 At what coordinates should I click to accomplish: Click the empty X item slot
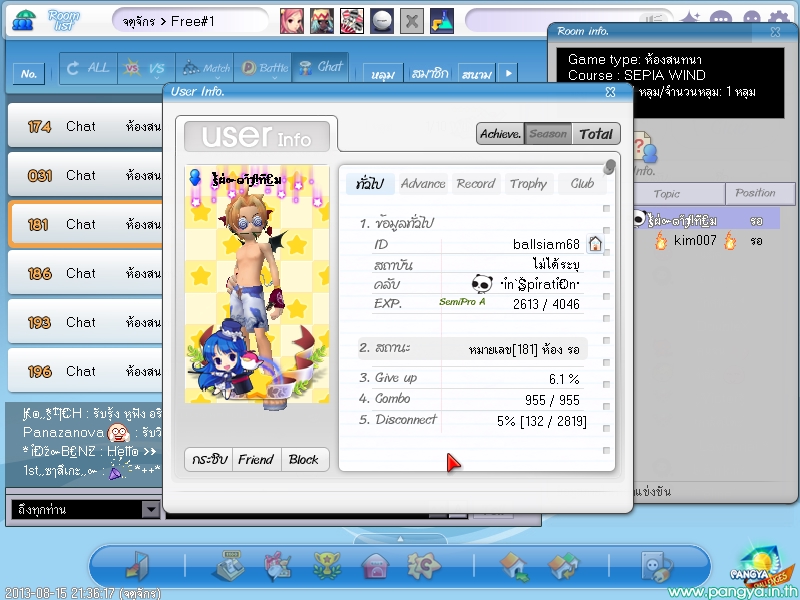(x=412, y=21)
